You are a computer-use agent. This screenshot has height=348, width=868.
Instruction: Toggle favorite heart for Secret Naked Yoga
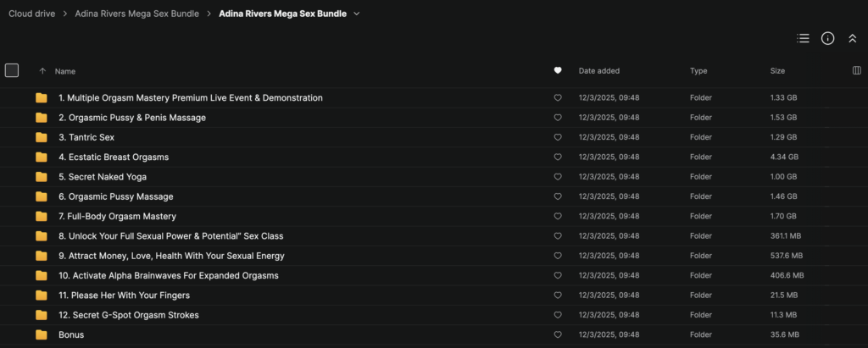pos(557,177)
